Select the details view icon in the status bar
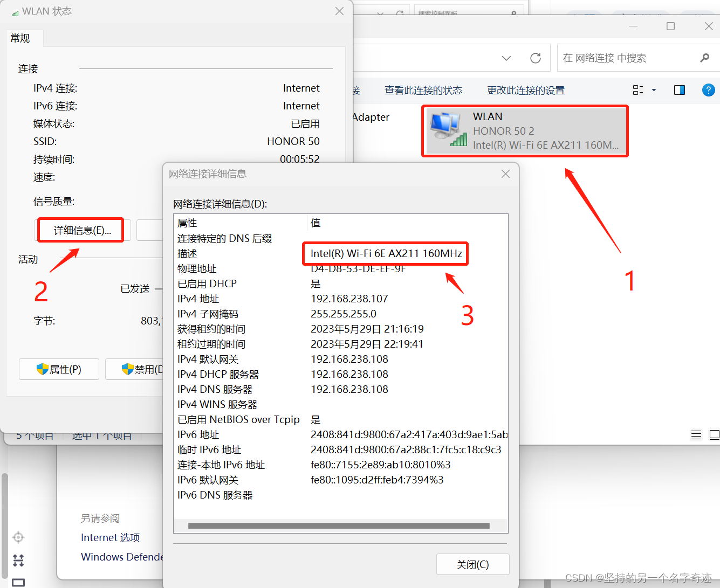The image size is (720, 588). pyautogui.click(x=696, y=435)
